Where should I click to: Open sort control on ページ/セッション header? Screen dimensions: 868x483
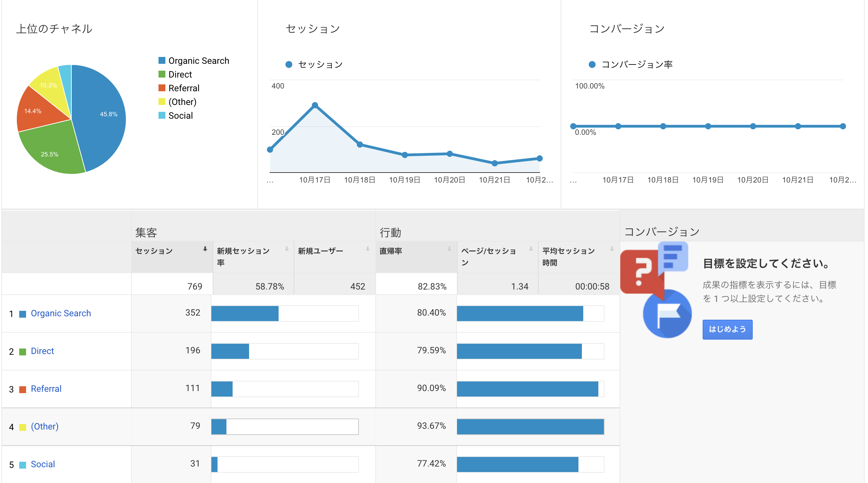[x=531, y=250]
